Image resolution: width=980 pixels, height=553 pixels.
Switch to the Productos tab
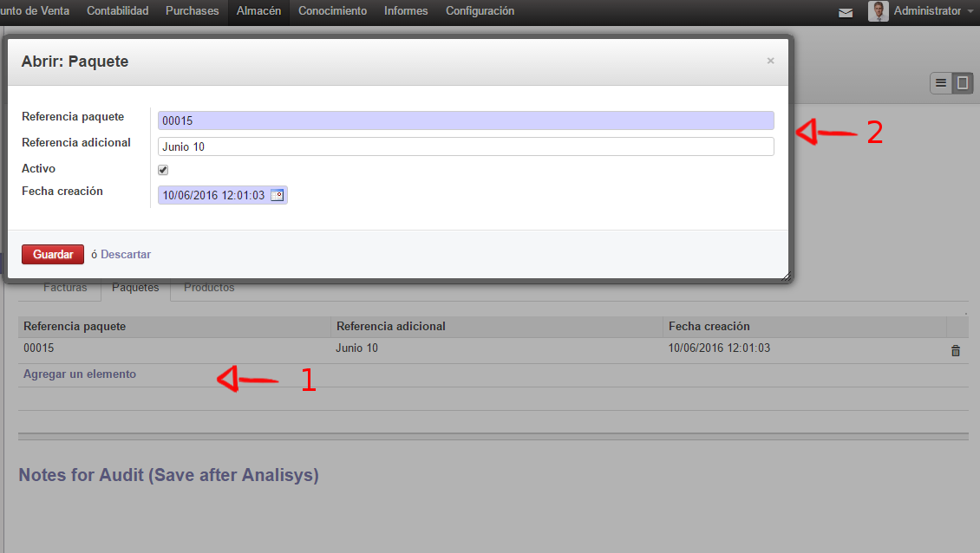[209, 288]
